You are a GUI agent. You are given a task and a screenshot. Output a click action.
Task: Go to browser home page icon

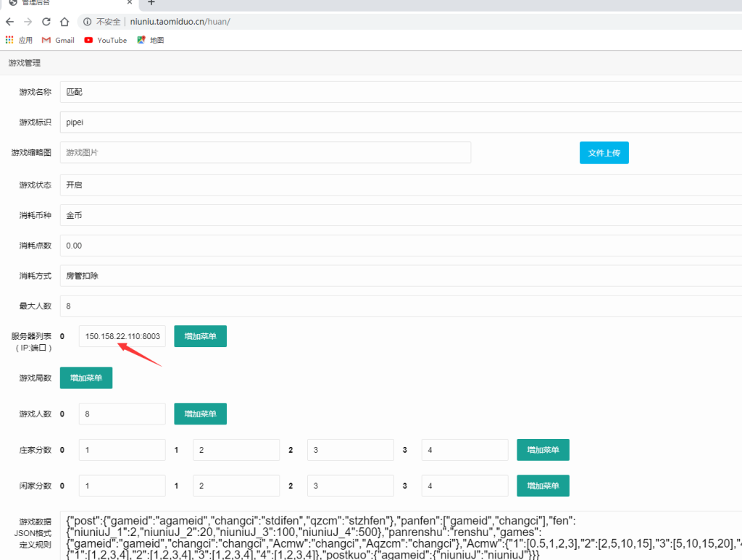tap(64, 22)
